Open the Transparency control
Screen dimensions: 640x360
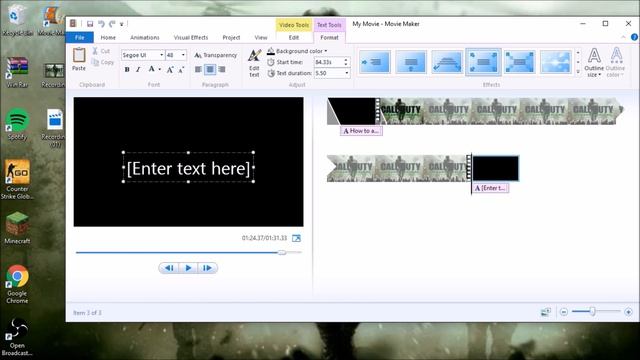coord(216,55)
